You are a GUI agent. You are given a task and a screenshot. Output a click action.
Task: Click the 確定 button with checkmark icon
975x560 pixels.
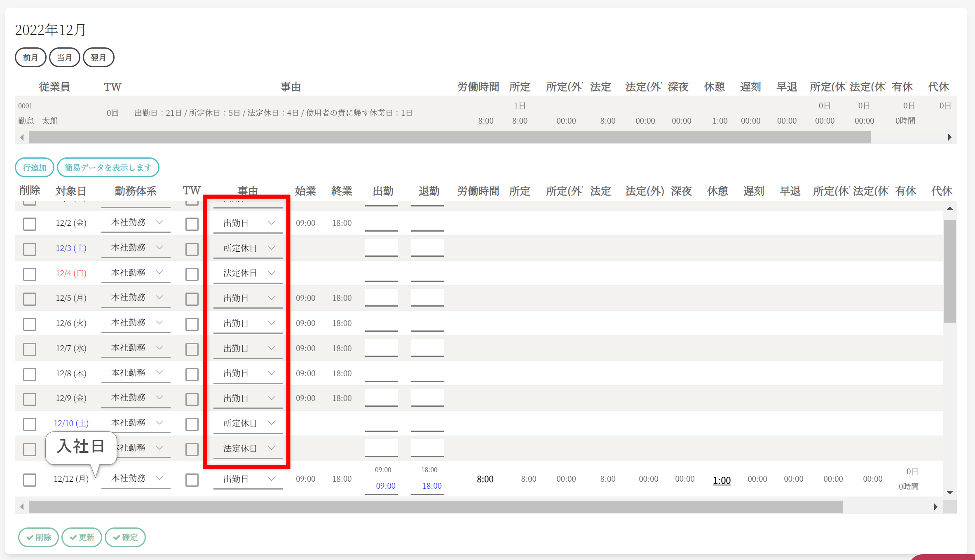click(125, 537)
